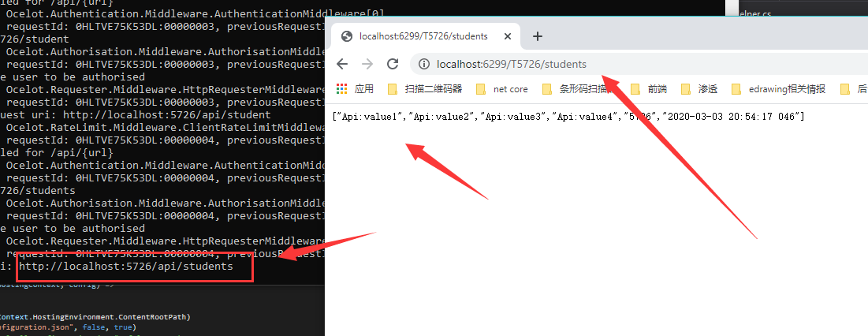The width and height of the screenshot is (868, 336).
Task: Click the JSON response text Api:value1
Action: pos(370,117)
